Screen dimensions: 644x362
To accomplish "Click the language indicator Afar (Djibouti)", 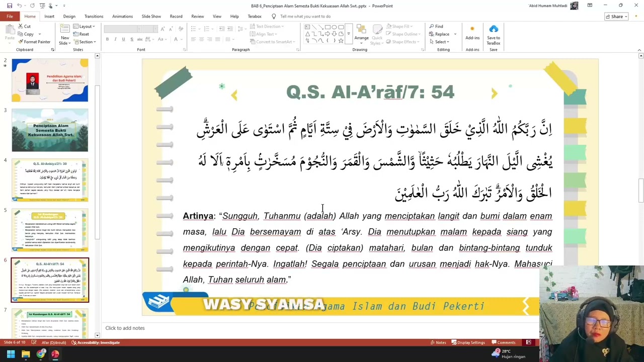I will (53, 342).
